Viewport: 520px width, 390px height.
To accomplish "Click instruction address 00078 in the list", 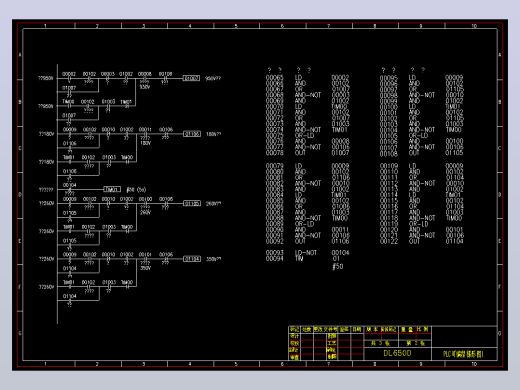I will click(274, 153).
